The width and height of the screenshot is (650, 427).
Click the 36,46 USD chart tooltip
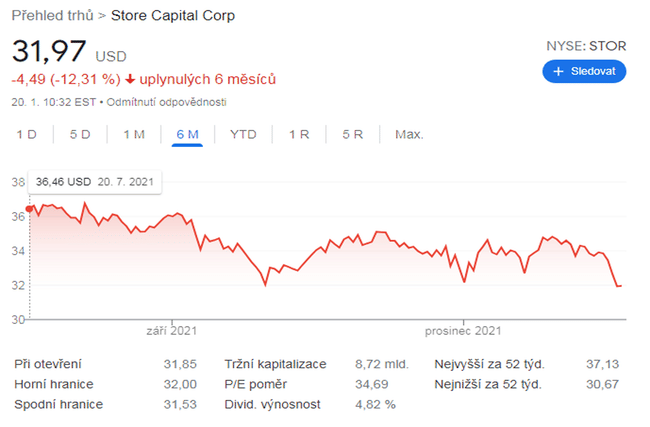click(95, 182)
